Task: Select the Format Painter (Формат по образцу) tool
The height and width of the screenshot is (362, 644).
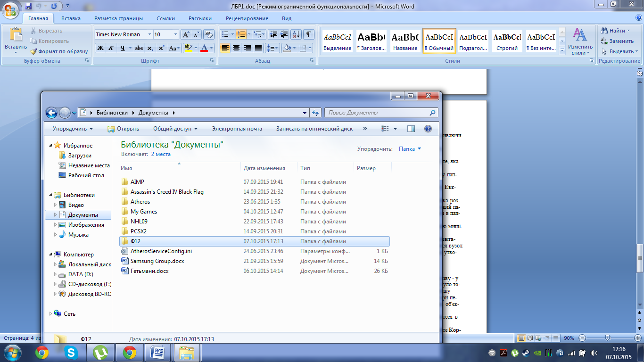Action: click(59, 51)
